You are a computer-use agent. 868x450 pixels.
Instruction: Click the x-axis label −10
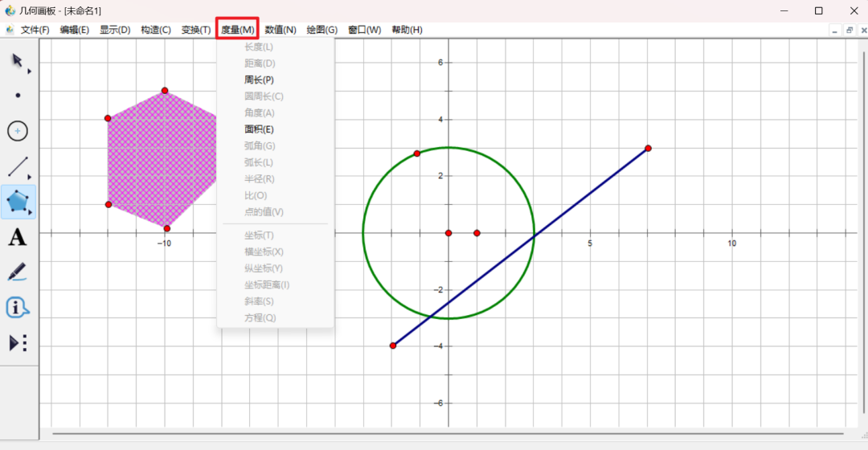164,243
